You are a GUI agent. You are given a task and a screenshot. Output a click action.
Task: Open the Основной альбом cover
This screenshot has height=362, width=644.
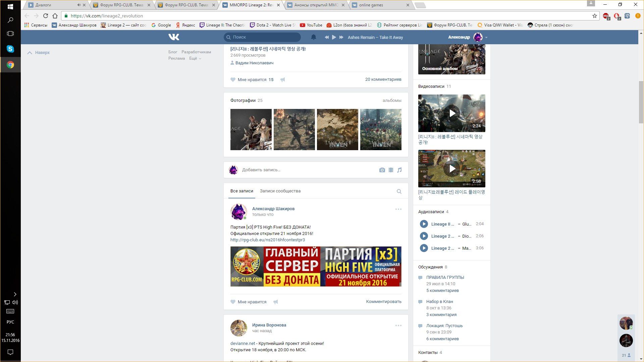coord(451,59)
